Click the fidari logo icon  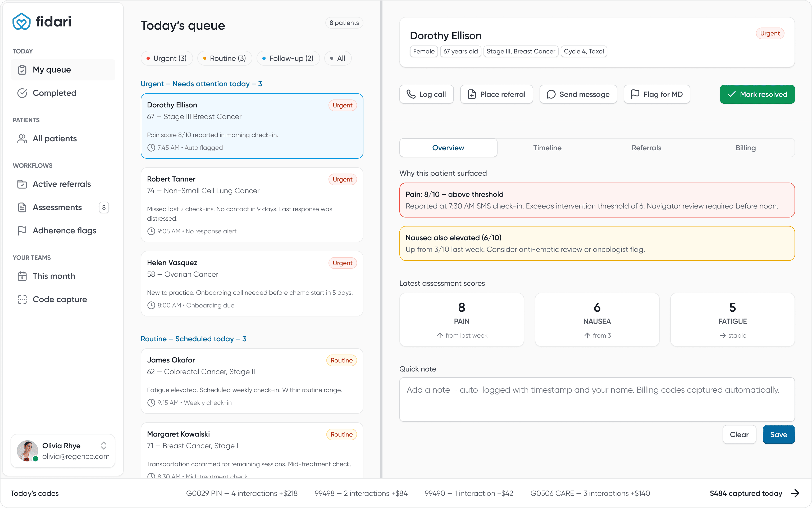click(21, 21)
